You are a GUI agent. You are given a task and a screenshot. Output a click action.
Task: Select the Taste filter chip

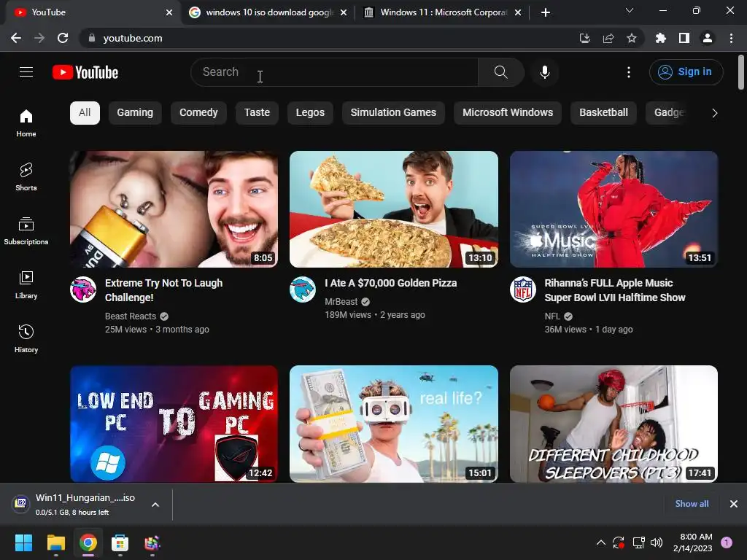click(258, 113)
